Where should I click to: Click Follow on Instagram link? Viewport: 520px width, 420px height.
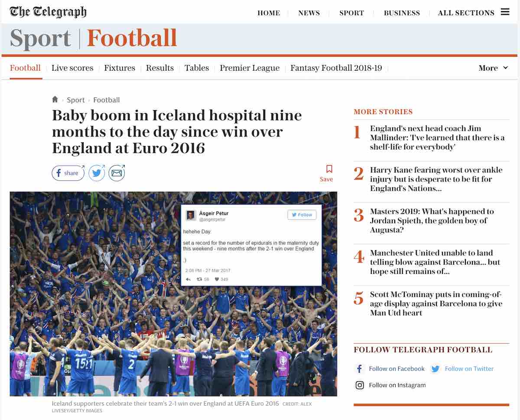(x=397, y=385)
